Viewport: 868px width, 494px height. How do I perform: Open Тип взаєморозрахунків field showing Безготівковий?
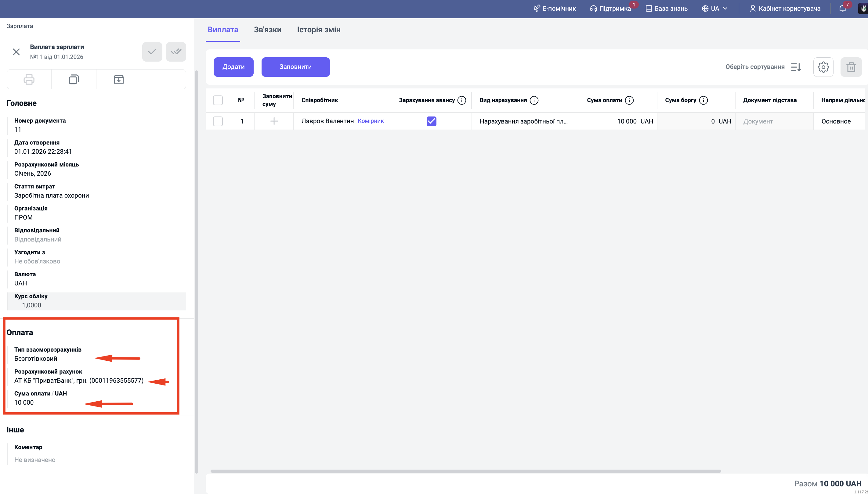point(36,359)
